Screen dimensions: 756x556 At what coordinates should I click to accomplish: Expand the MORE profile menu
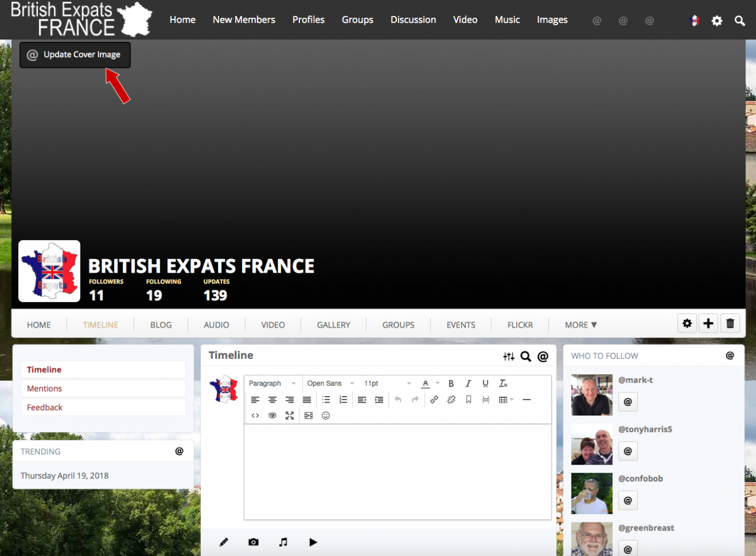[x=581, y=325]
